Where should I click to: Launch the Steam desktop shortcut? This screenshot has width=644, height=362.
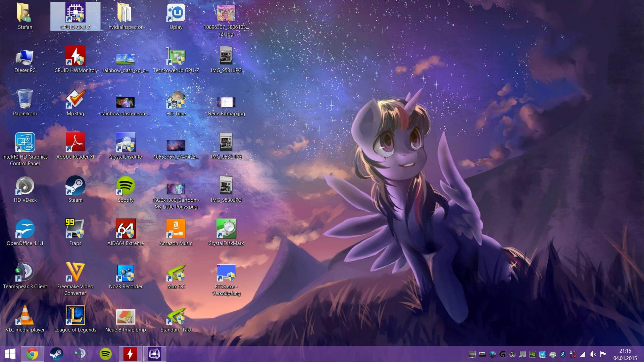click(75, 190)
